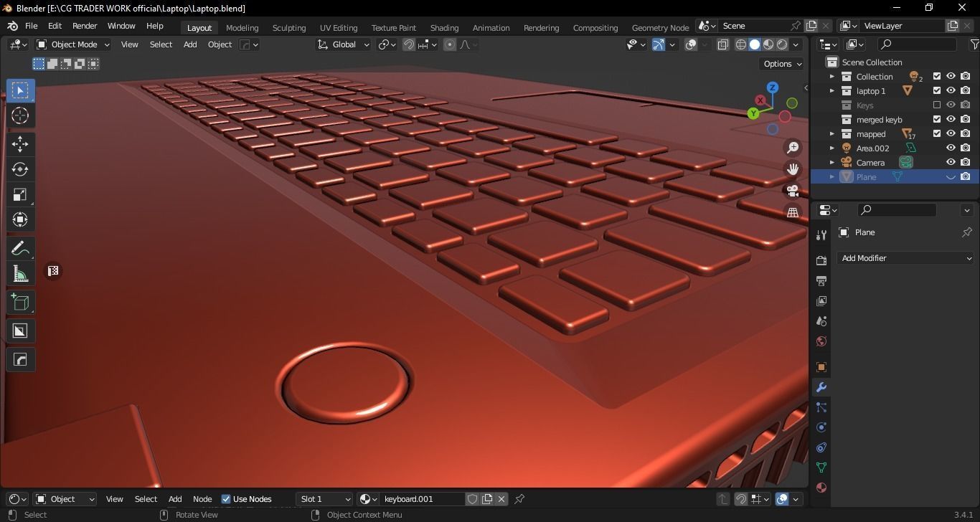
Task: Disable render for merged keyb camera icon
Action: point(966,119)
